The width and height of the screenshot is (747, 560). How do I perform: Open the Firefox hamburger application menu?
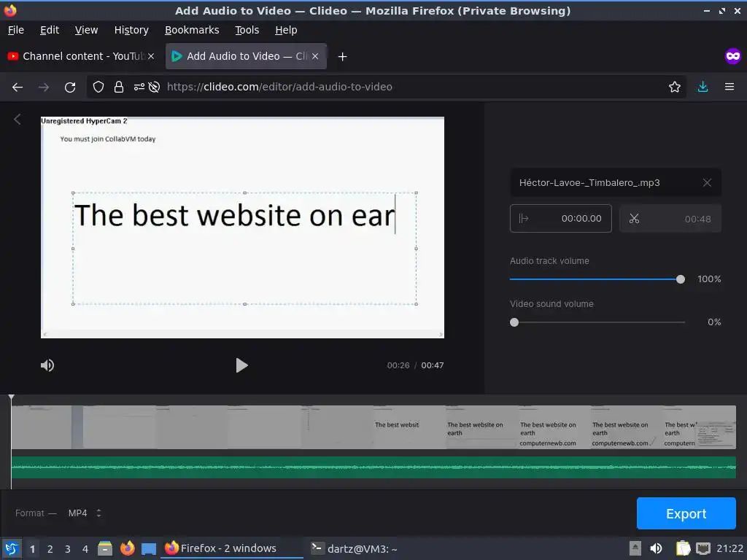point(729,87)
